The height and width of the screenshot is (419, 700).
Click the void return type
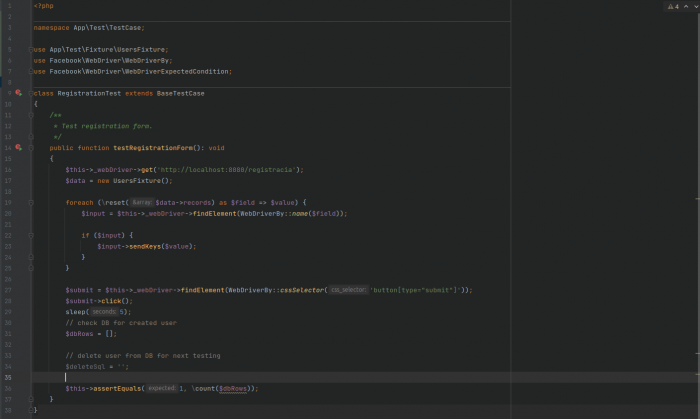[217, 148]
